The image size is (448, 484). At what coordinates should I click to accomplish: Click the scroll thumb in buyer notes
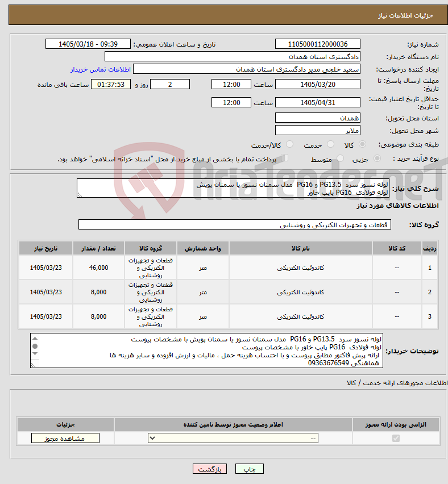[35, 347]
